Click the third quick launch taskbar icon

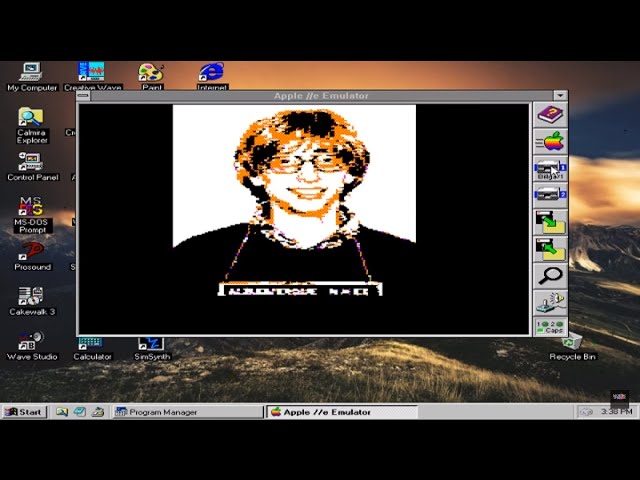(x=98, y=412)
